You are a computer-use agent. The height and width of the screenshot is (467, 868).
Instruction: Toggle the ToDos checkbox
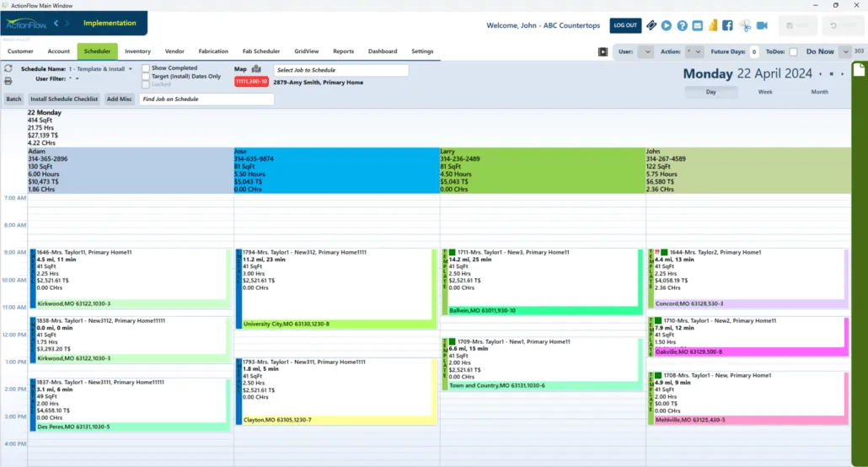pos(793,51)
